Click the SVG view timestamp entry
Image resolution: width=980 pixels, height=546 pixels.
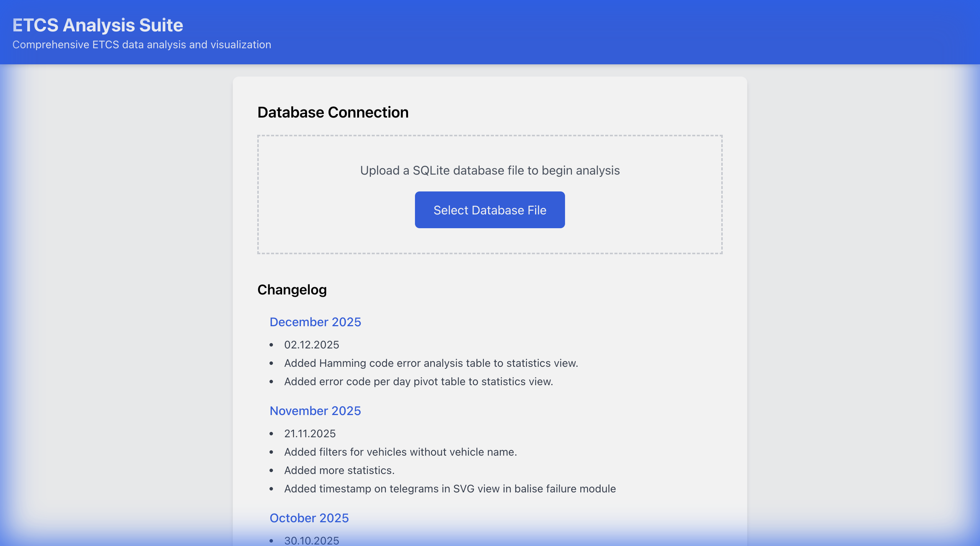point(450,489)
